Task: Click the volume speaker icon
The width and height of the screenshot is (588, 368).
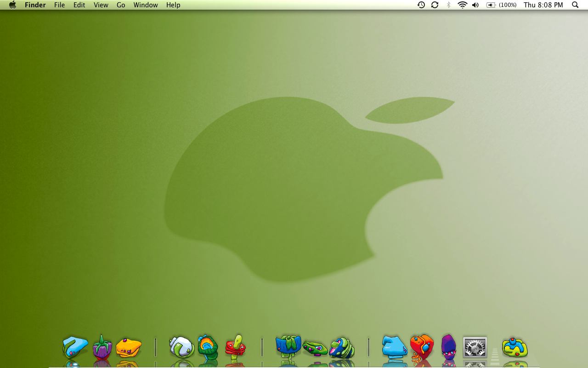Action: [x=475, y=5]
